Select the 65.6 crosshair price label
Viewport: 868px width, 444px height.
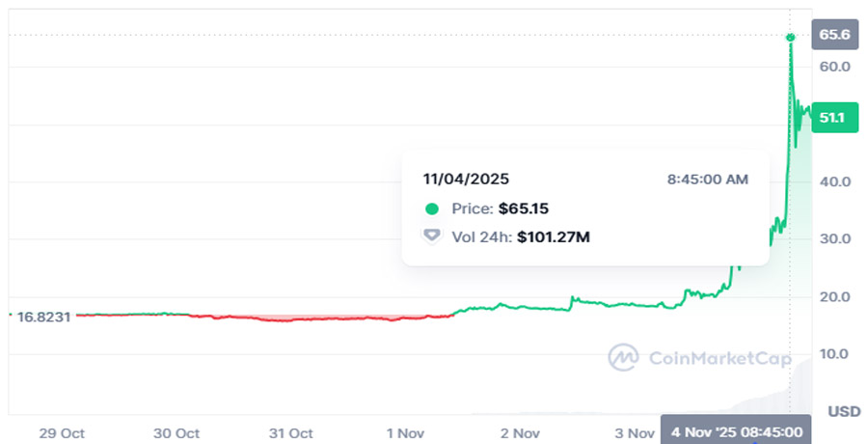click(833, 35)
